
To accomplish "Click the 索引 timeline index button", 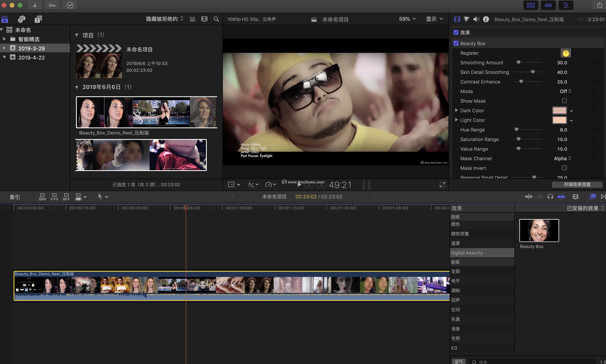I will point(15,197).
